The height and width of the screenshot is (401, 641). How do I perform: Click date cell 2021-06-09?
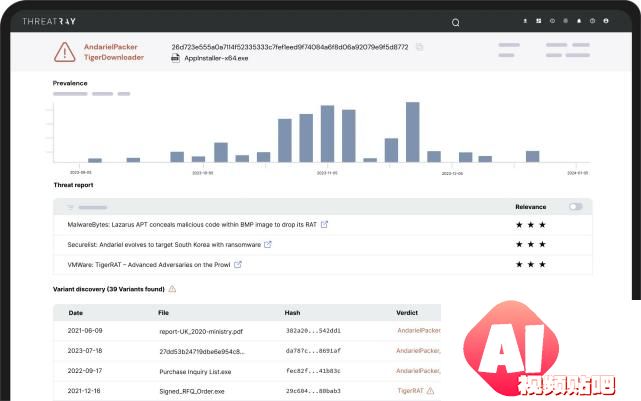[x=85, y=331]
